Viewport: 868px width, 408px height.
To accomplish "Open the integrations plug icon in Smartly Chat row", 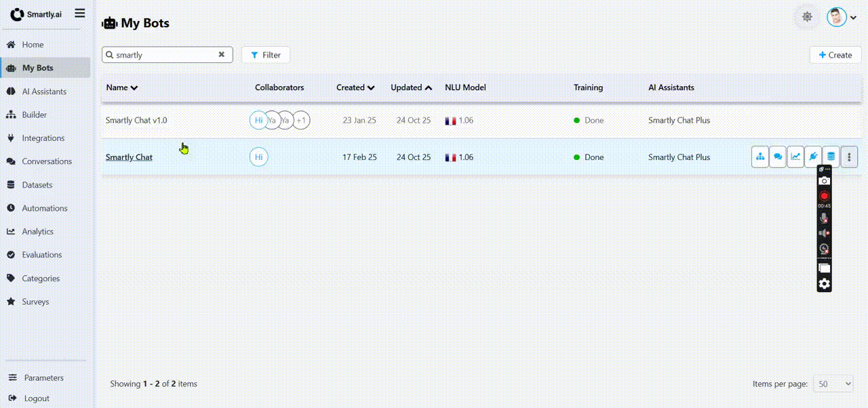I will pos(813,157).
